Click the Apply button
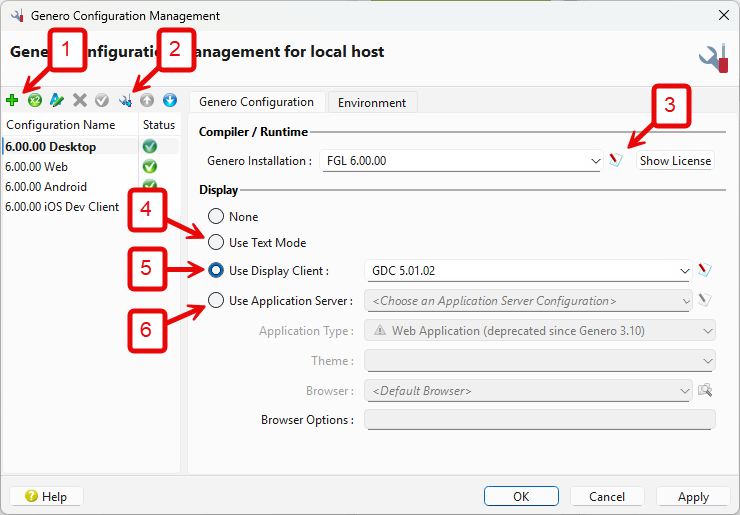This screenshot has height=515, width=740. 693,496
